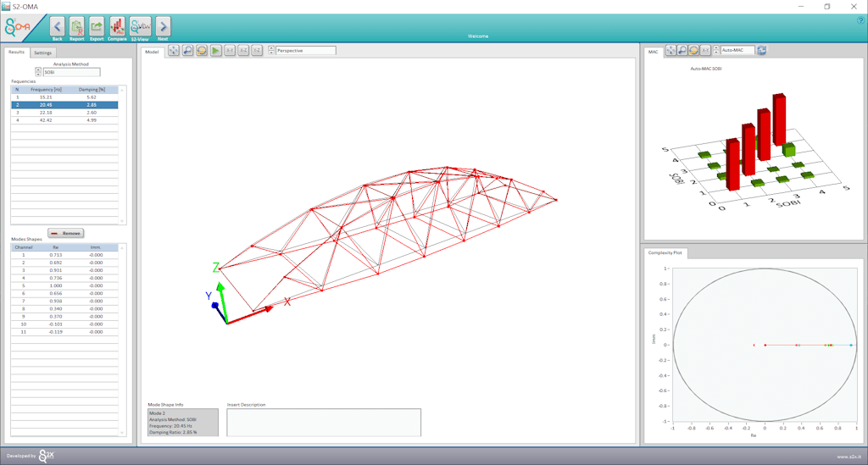Image resolution: width=868 pixels, height=465 pixels.
Task: Click the 4.99 damping value cell
Action: pyautogui.click(x=92, y=120)
